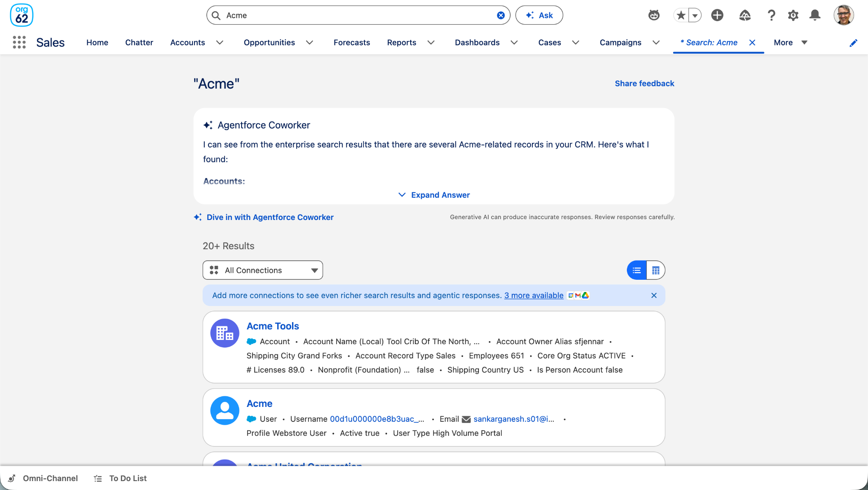Open the All Connections dropdown
The image size is (868, 490).
pyautogui.click(x=263, y=270)
